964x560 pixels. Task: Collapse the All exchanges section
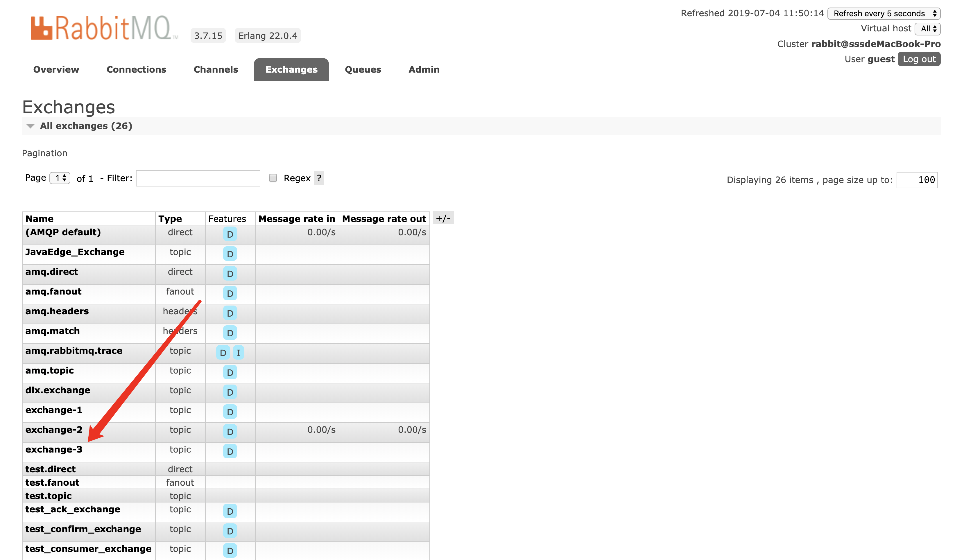(86, 126)
